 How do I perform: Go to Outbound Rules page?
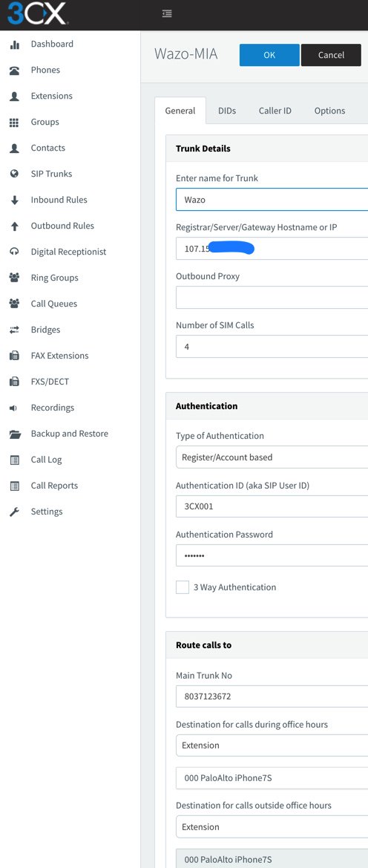click(62, 226)
